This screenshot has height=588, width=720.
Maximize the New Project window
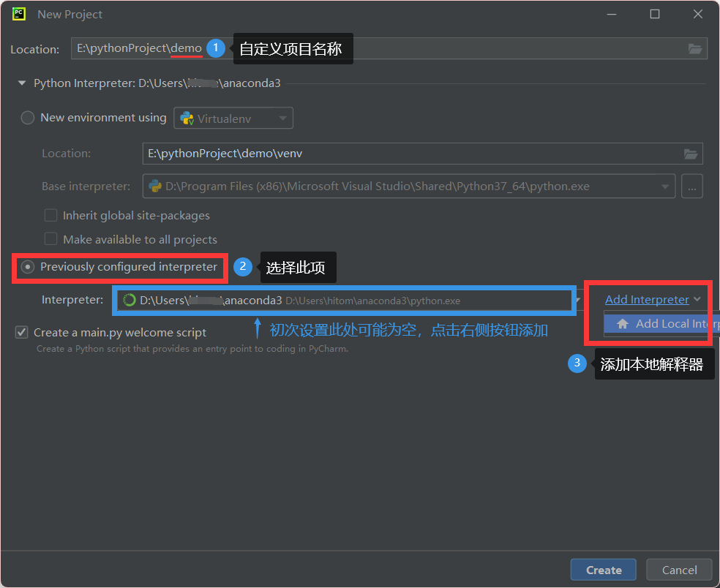click(655, 14)
